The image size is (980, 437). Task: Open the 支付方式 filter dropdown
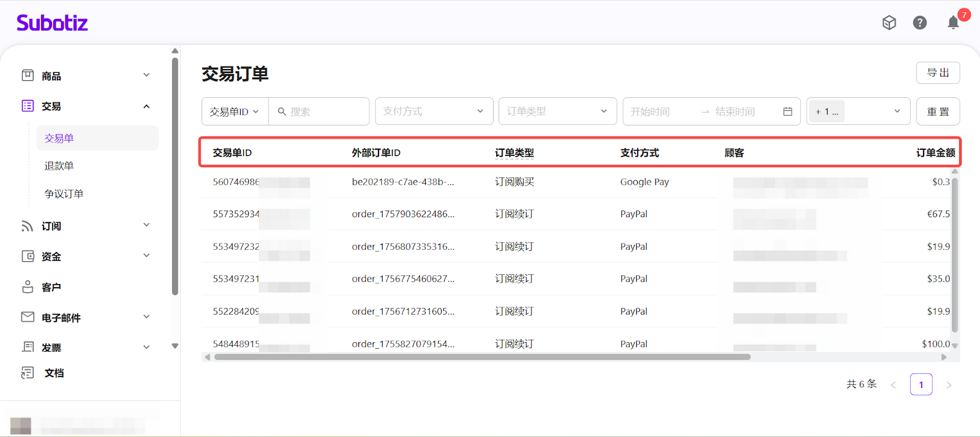(x=434, y=111)
